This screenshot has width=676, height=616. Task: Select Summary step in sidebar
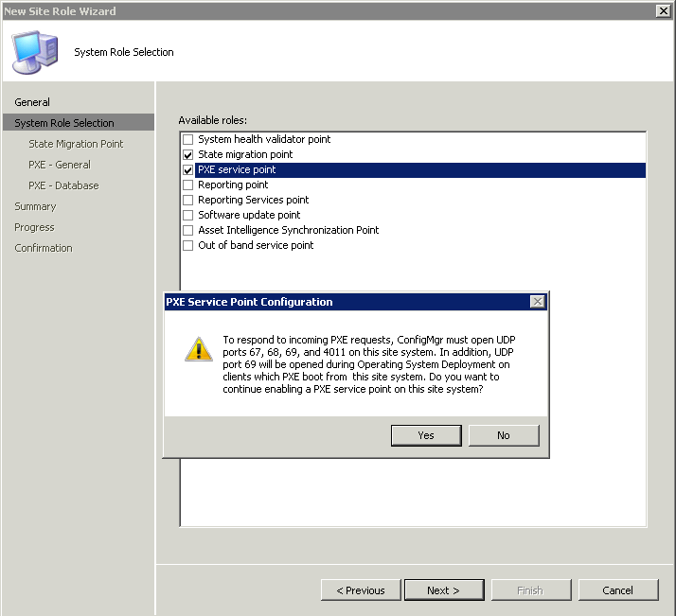tap(35, 206)
